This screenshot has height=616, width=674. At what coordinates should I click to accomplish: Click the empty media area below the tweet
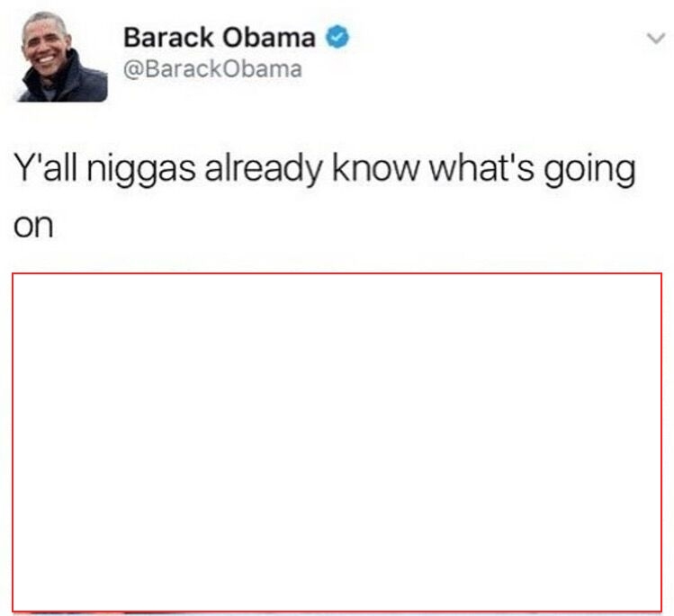337,442
